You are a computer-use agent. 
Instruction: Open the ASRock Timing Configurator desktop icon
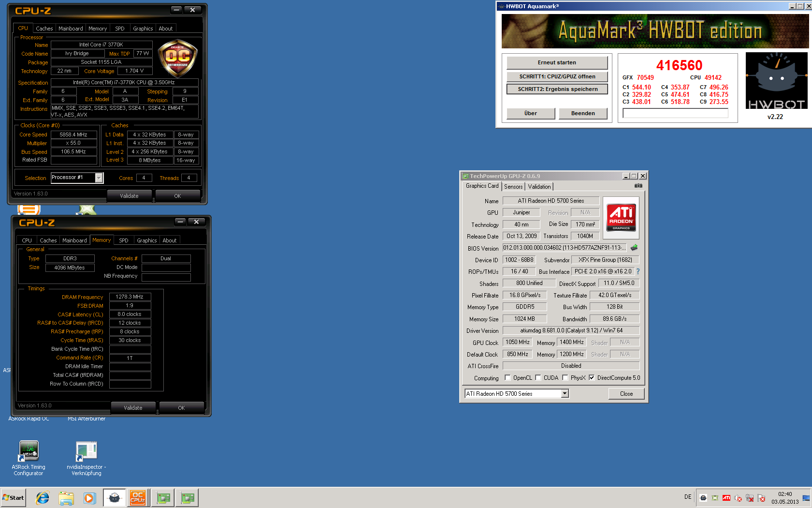pyautogui.click(x=29, y=450)
